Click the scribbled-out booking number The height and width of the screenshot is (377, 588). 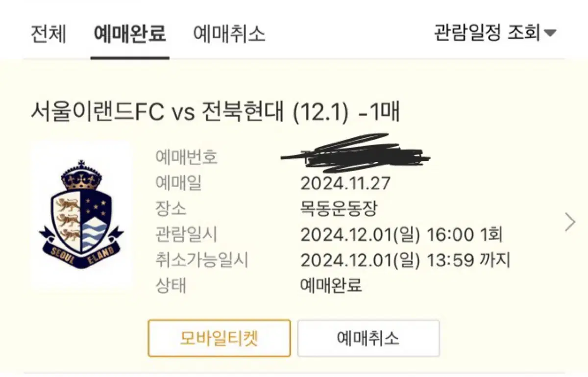point(356,154)
